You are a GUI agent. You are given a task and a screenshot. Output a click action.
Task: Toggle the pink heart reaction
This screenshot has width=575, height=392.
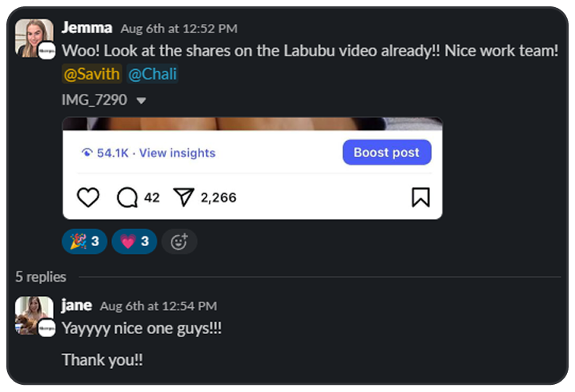pos(134,242)
